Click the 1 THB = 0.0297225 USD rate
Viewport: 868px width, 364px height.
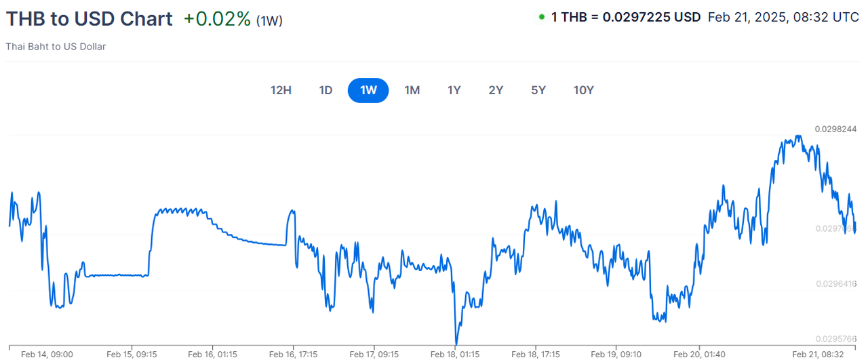click(x=625, y=18)
